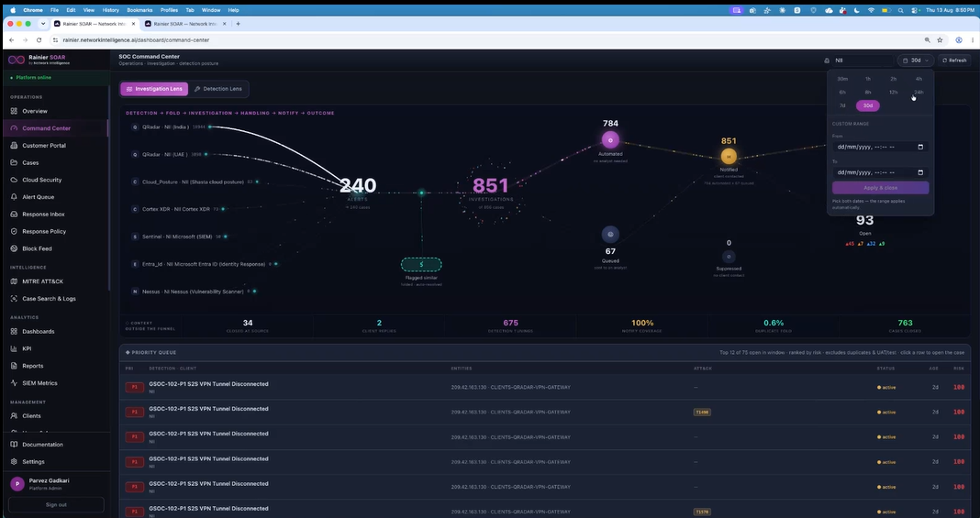The height and width of the screenshot is (518, 980).
Task: Open the Dashboards sidebar icon
Action: click(14, 331)
